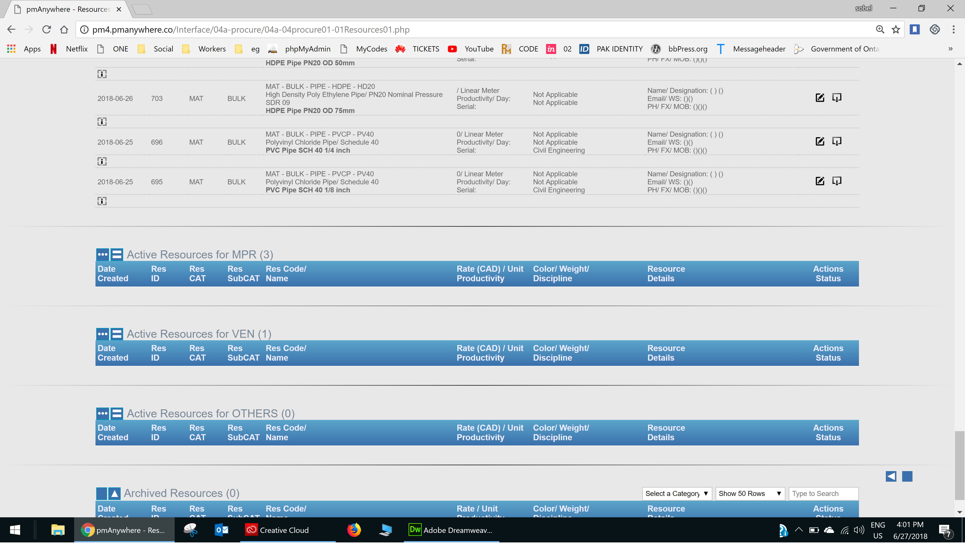
Task: Toggle MPR section with the bars icon
Action: click(x=117, y=255)
